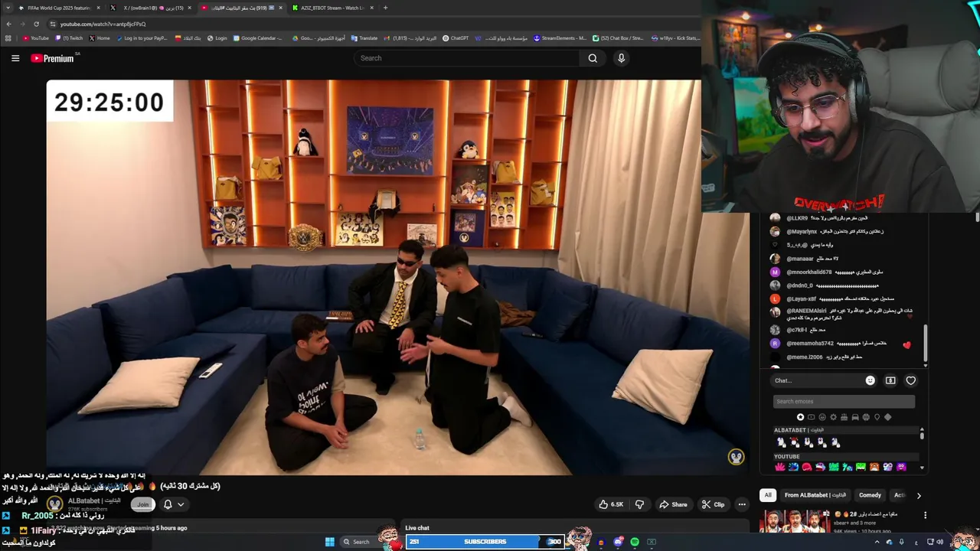Send a Super Chat with the dollar icon
Image resolution: width=980 pixels, height=551 pixels.
tap(890, 380)
